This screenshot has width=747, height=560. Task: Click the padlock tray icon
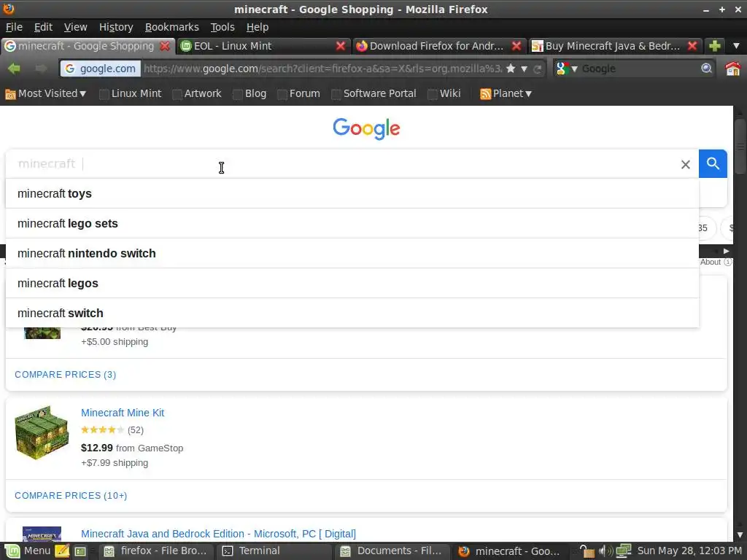click(587, 551)
